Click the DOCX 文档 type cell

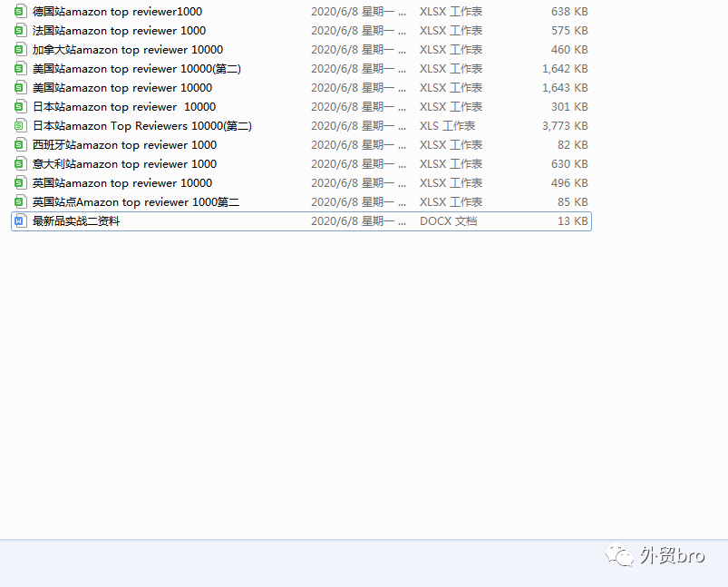pos(448,221)
